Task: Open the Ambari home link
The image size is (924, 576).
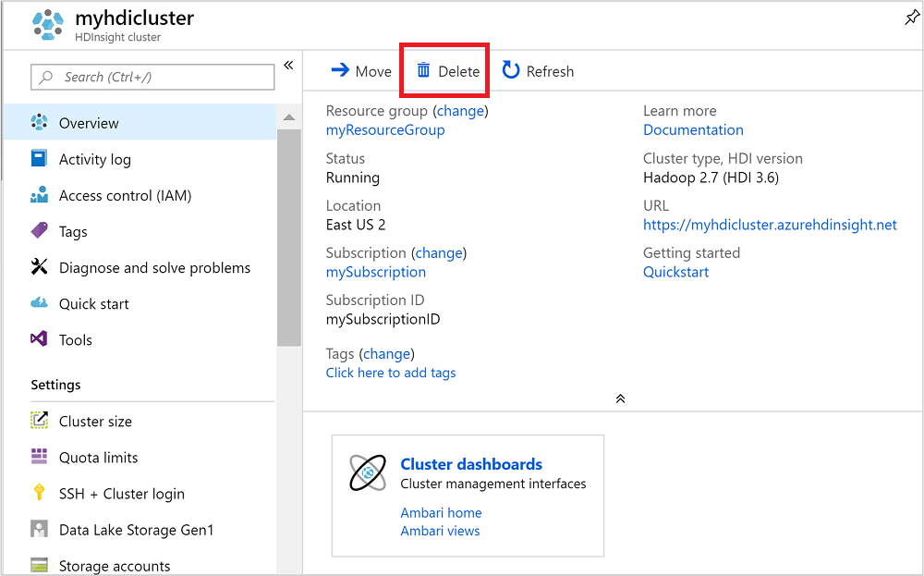Action: [x=441, y=512]
